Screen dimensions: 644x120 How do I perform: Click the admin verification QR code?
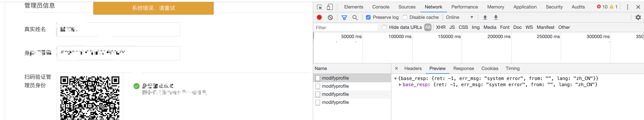click(x=90, y=98)
